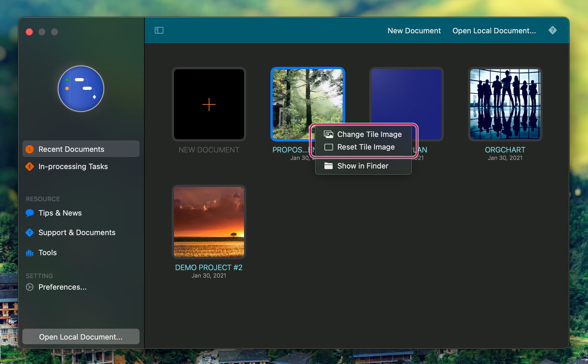Click the Preferences gear icon
This screenshot has width=588, height=364.
(30, 287)
